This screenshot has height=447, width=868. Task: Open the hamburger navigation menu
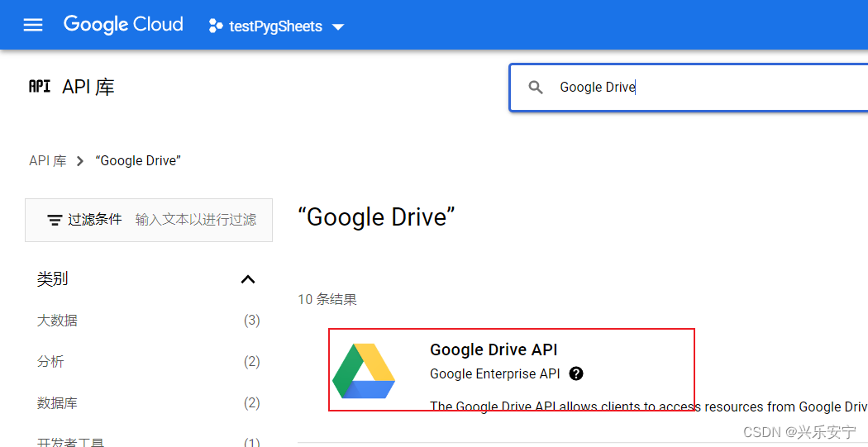tap(33, 25)
